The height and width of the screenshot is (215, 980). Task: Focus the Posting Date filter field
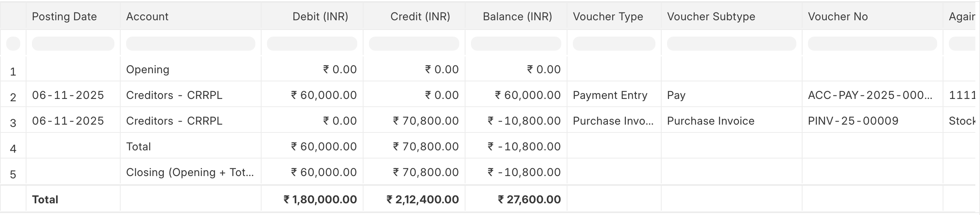click(73, 44)
